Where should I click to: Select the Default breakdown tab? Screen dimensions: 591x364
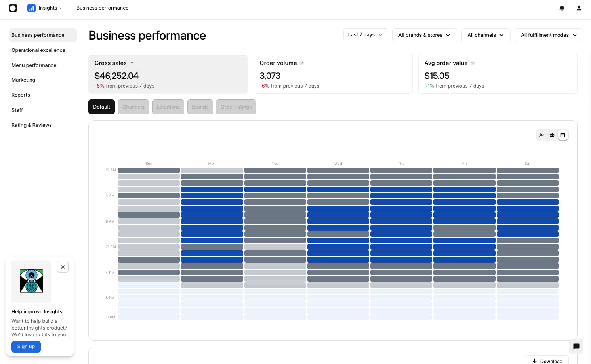point(101,107)
